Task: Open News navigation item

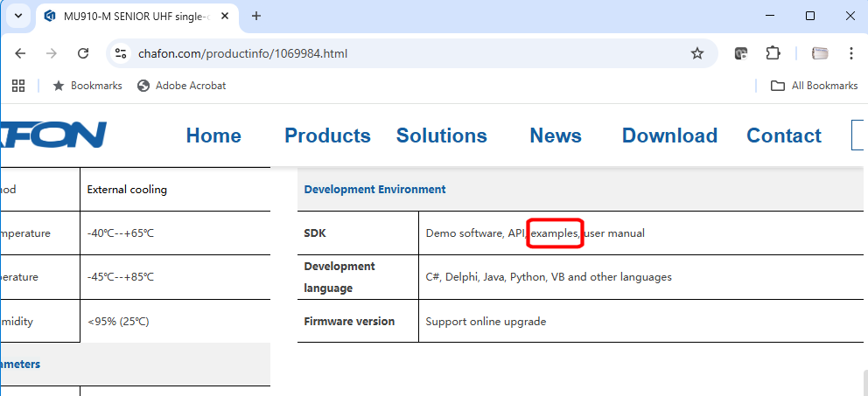Action: 556,135
